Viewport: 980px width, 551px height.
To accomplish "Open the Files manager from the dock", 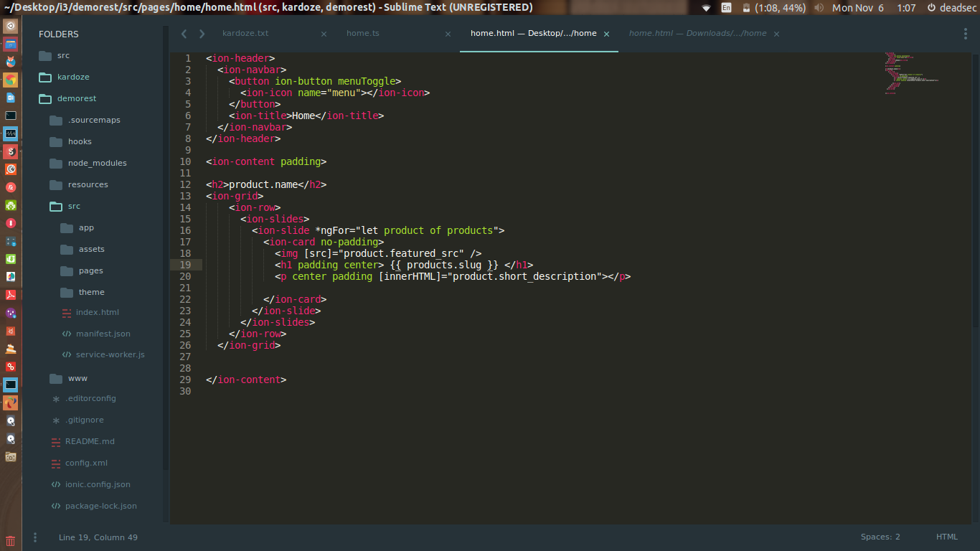I will point(10,44).
